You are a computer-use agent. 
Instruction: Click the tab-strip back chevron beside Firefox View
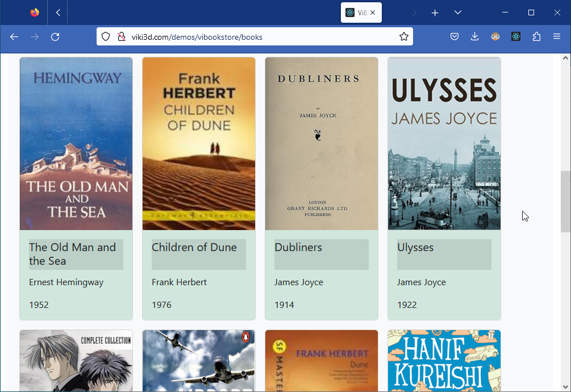point(59,12)
